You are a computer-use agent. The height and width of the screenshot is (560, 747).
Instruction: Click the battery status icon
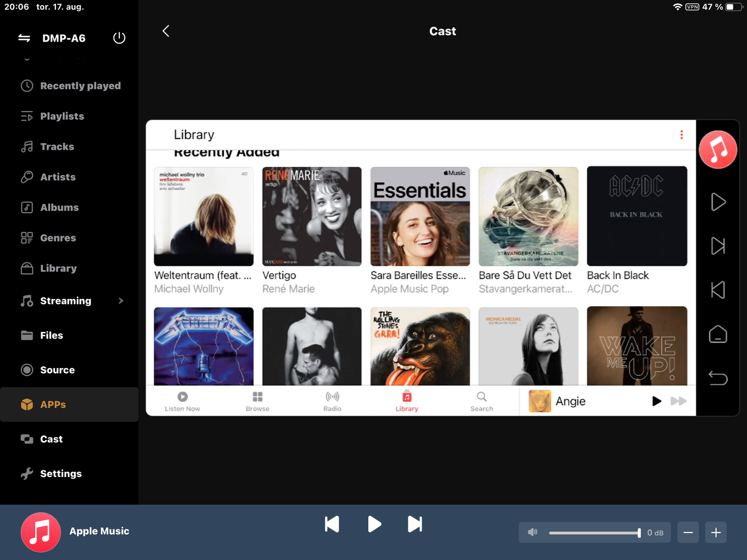click(x=734, y=7)
